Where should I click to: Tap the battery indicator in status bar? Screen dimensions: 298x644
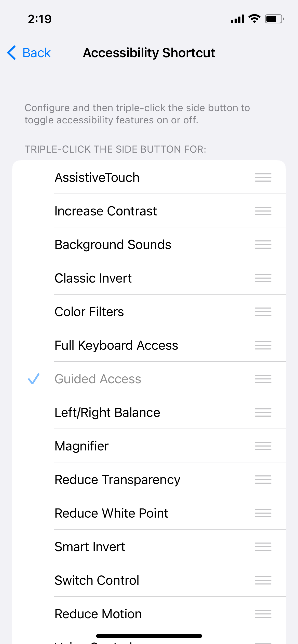274,19
